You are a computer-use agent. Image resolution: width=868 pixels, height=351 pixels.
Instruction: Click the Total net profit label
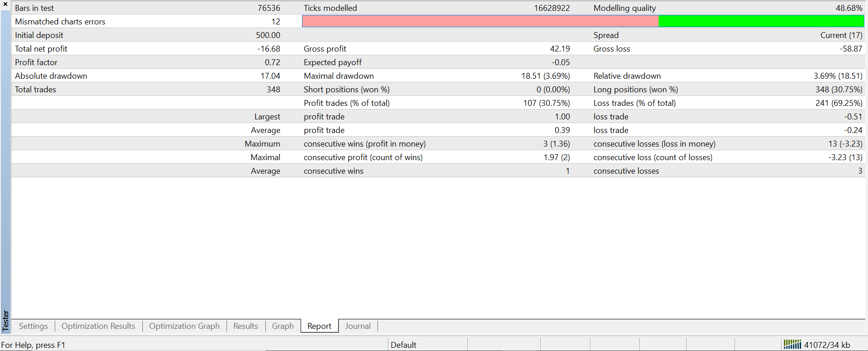[41, 49]
